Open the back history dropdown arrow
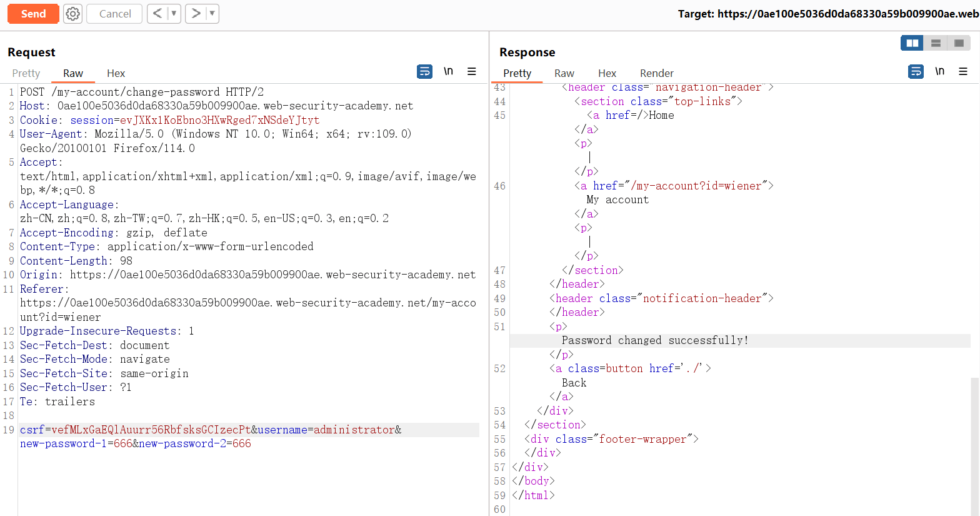 pyautogui.click(x=174, y=14)
